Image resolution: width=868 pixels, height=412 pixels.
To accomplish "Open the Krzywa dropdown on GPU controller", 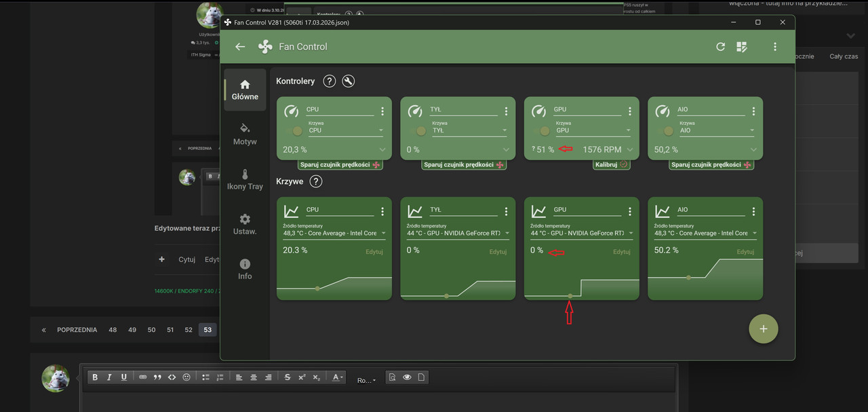I will [593, 128].
